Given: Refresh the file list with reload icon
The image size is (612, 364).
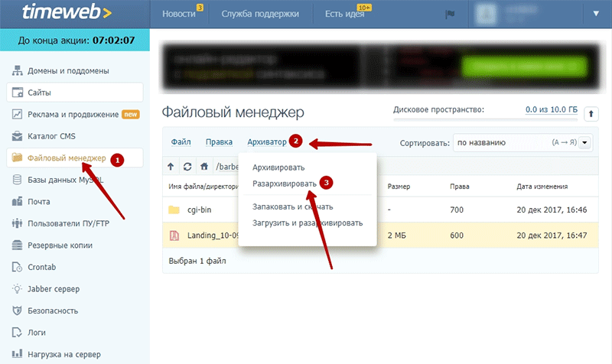Looking at the screenshot, I should coord(187,167).
